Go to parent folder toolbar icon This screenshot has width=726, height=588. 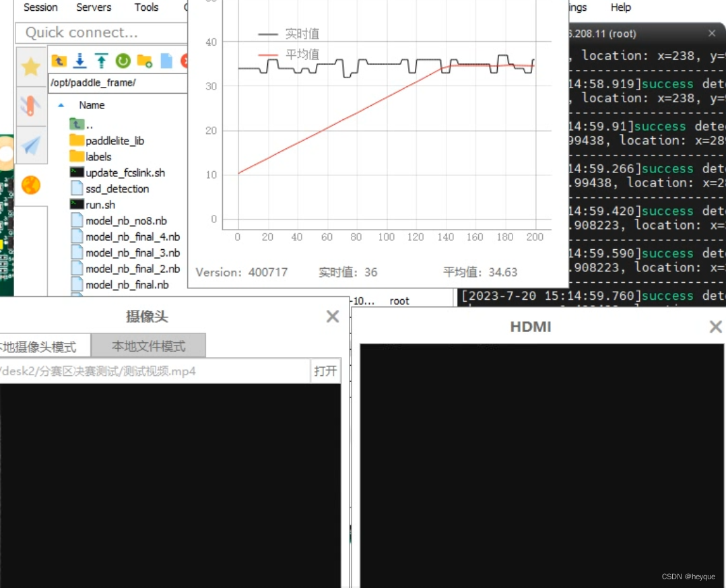59,61
